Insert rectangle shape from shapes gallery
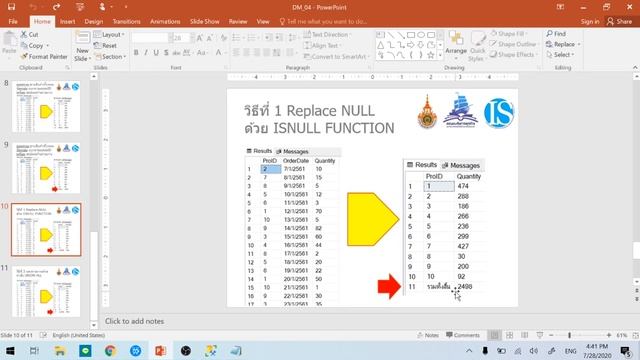640x360 pixels. tap(411, 35)
